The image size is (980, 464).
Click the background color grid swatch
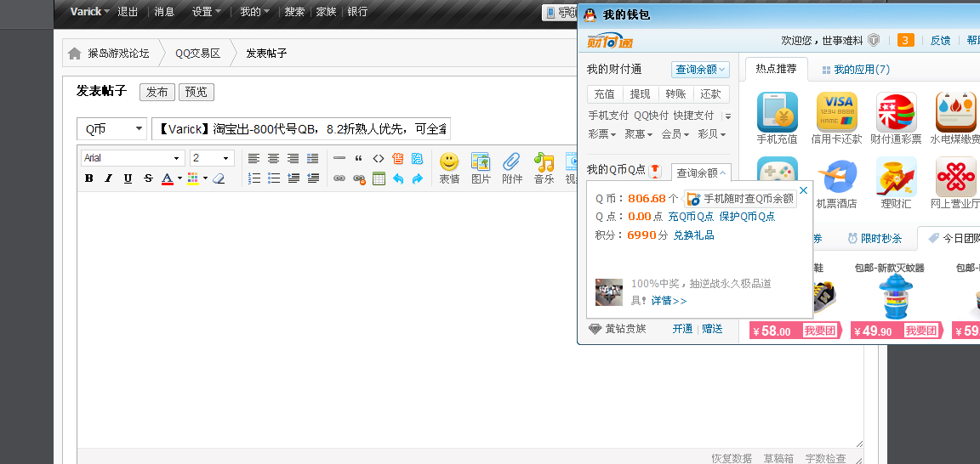(192, 178)
